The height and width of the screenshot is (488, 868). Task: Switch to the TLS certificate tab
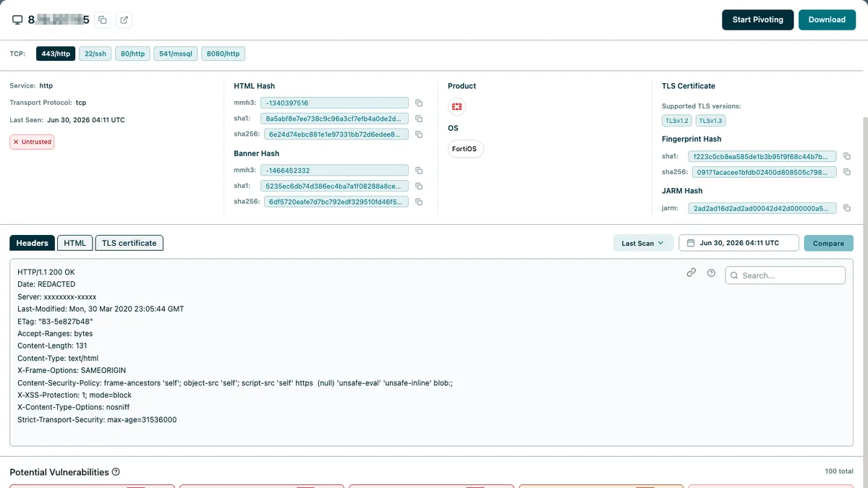(x=129, y=243)
